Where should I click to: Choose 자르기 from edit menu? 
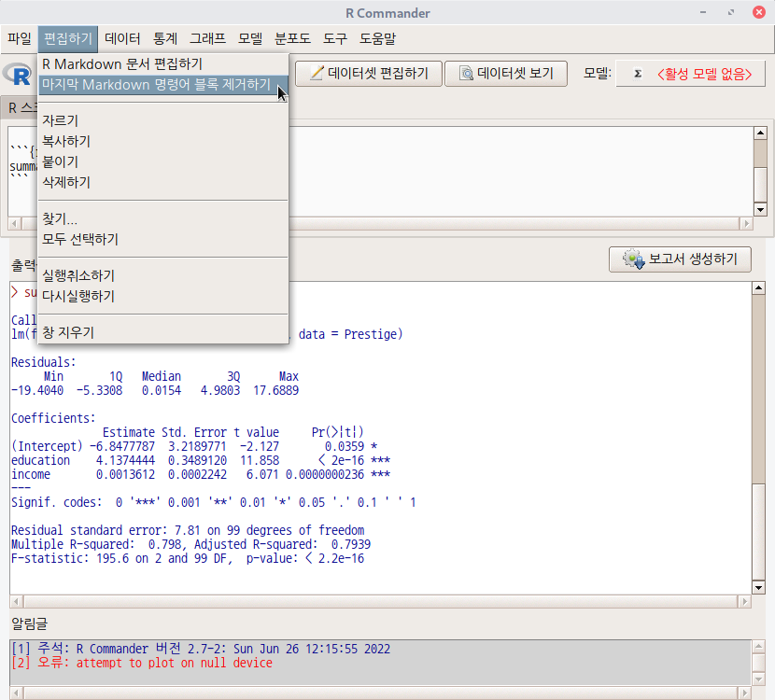[x=163, y=120]
